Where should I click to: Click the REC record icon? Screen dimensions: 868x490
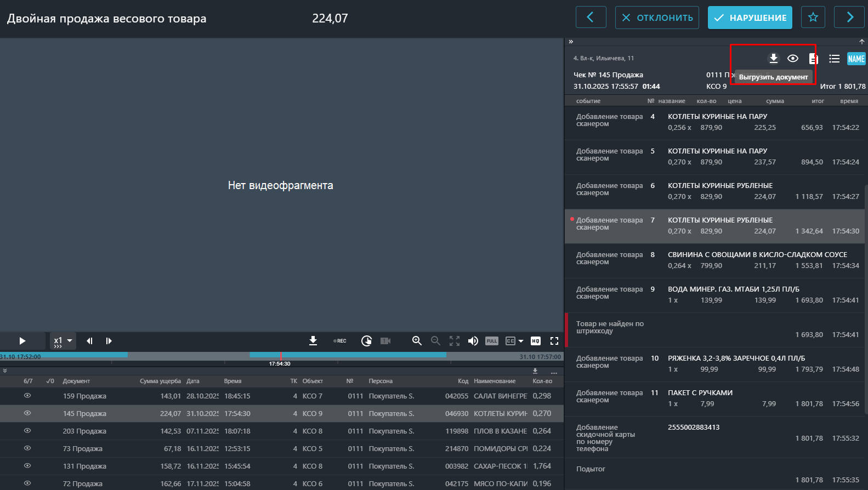(x=340, y=341)
